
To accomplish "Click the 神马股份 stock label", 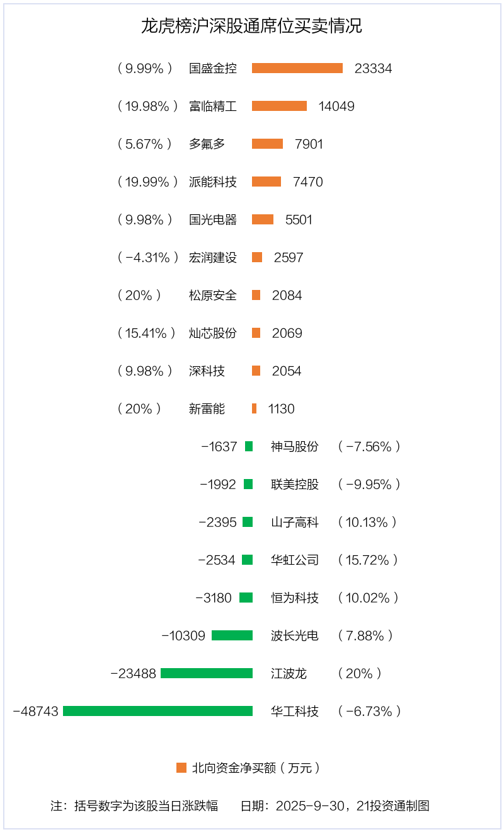I will (295, 446).
